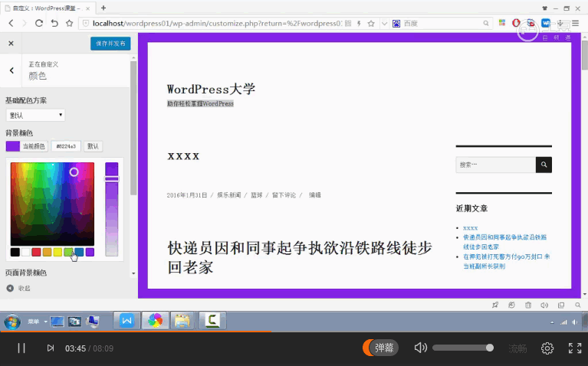Open a new browser tab
Image resolution: width=588 pixels, height=366 pixels.
point(103,8)
